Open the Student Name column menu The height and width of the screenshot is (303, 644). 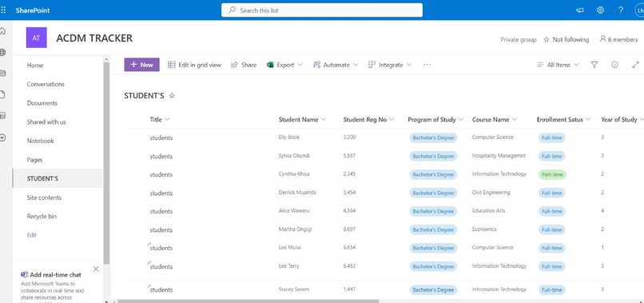(302, 120)
